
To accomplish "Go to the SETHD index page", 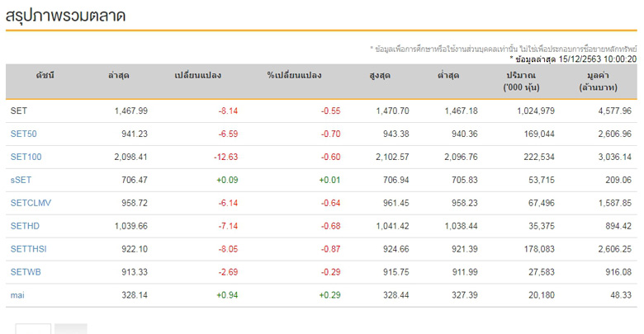I will [24, 226].
